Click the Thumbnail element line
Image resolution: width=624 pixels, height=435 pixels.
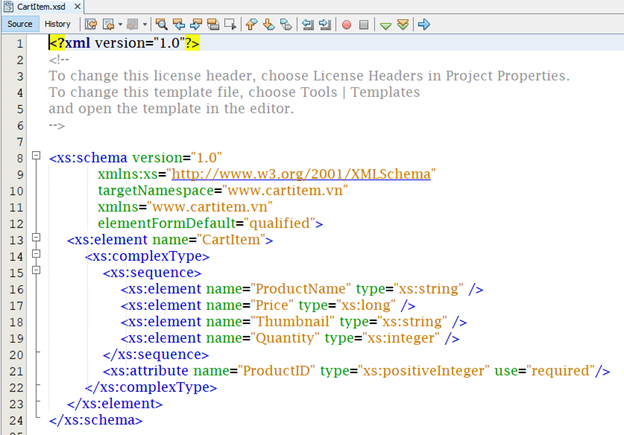tap(294, 322)
